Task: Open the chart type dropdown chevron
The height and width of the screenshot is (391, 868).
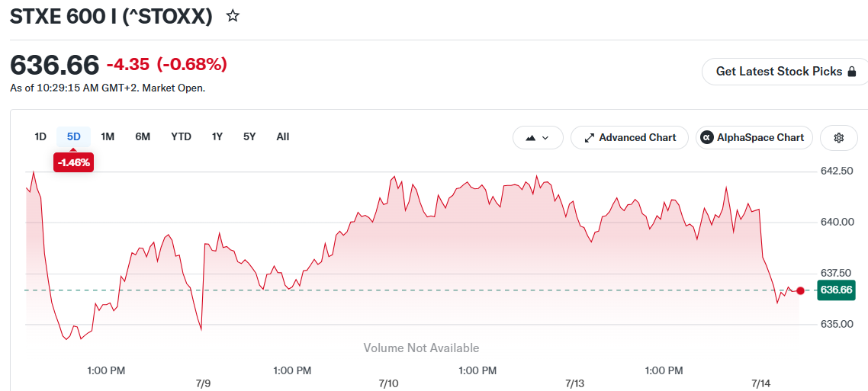Action: [x=545, y=138]
